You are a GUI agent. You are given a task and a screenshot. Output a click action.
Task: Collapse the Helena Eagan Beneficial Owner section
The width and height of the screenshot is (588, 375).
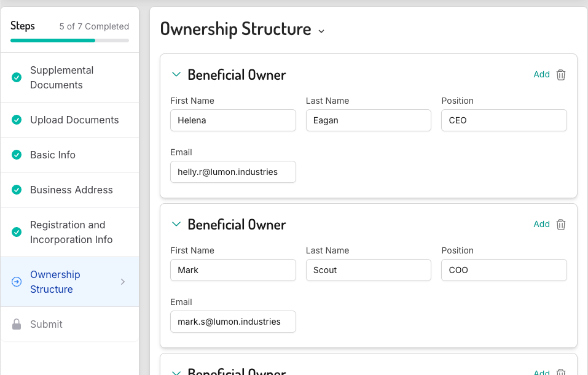coord(176,75)
